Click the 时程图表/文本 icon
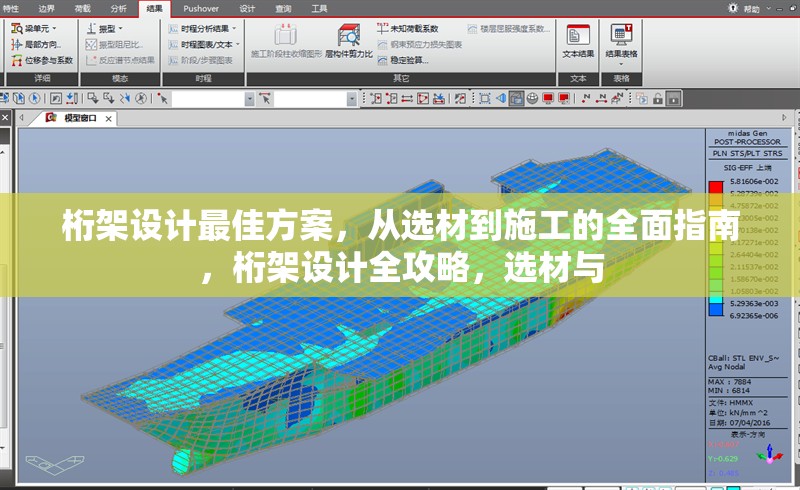 pyautogui.click(x=173, y=44)
